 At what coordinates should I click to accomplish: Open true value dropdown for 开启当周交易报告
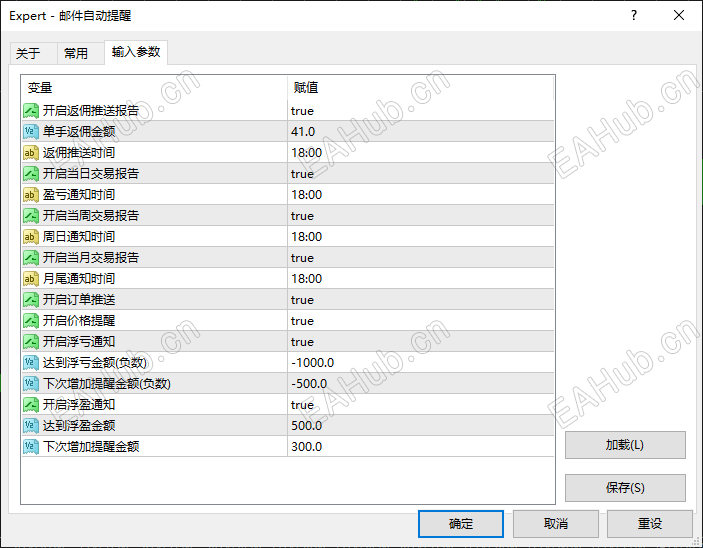(421, 216)
